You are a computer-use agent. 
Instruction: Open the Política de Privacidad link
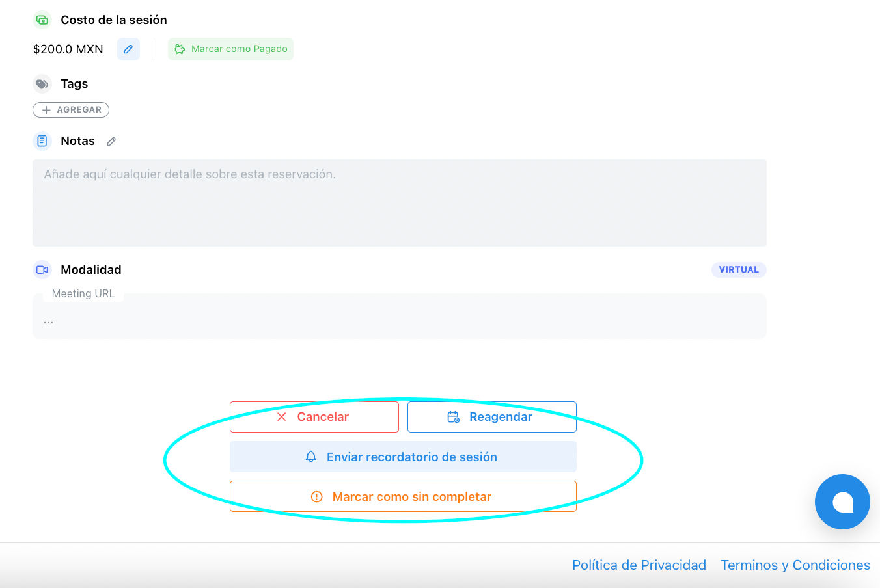[639, 565]
